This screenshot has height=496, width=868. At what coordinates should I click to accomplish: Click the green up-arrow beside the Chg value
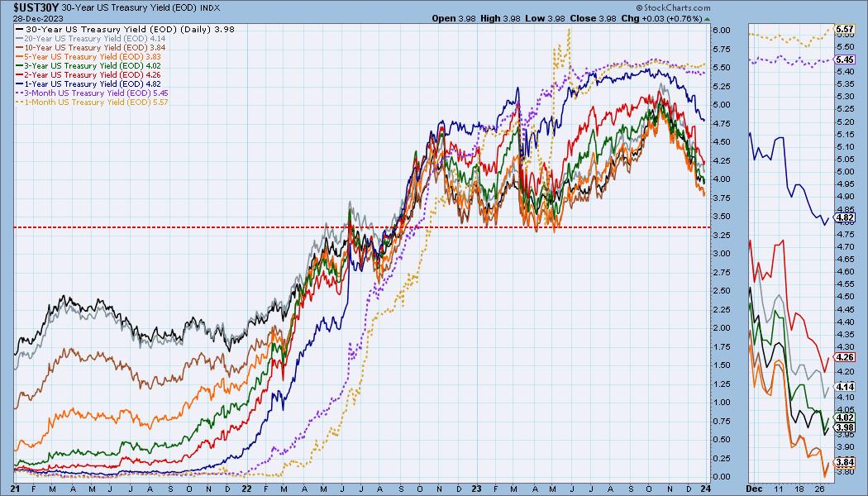tap(708, 19)
